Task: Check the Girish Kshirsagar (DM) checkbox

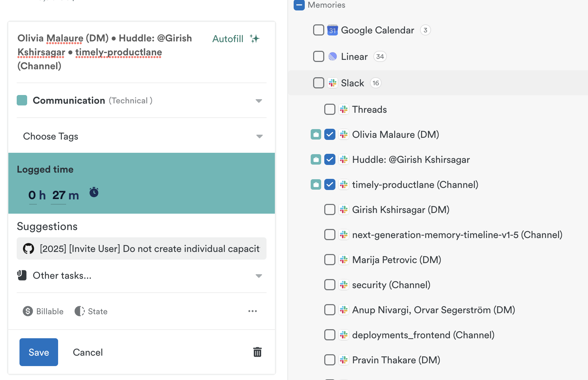Action: click(329, 209)
